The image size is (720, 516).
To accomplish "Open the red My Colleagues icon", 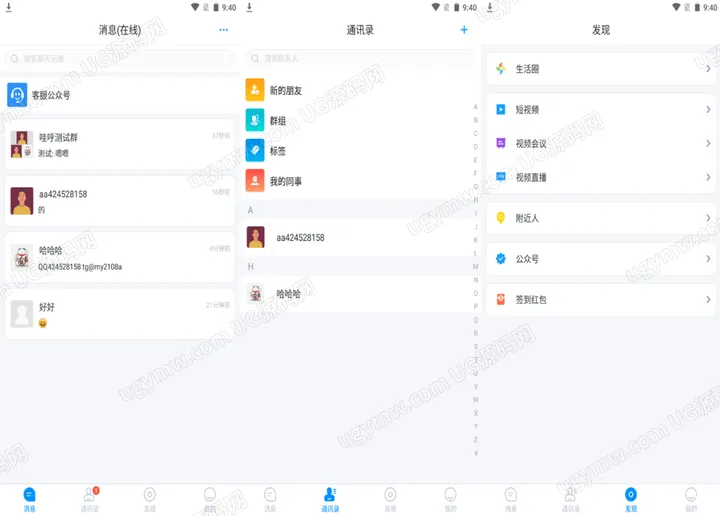I will (255, 181).
